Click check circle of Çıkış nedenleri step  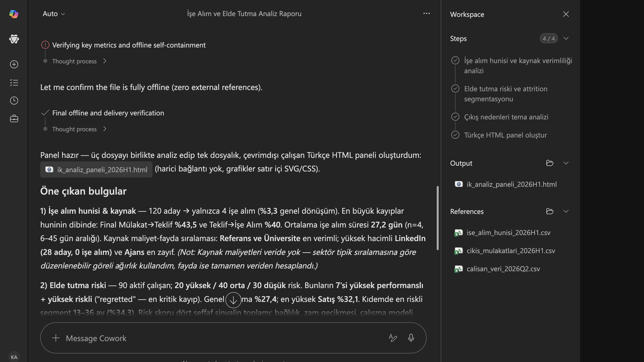pos(455,117)
